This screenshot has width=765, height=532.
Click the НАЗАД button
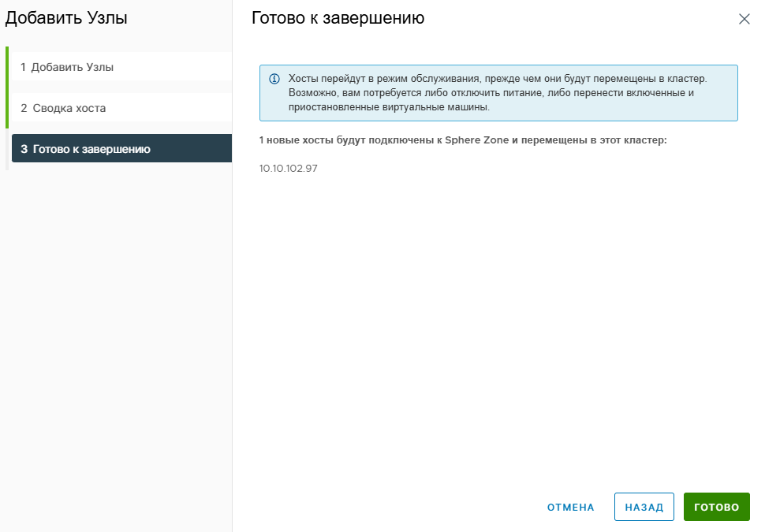point(644,507)
